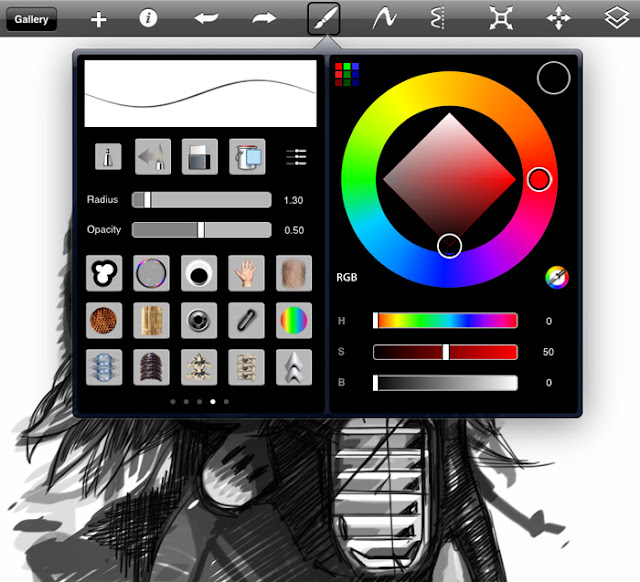
Task: Select the transform expand arrows tool
Action: coord(501,18)
